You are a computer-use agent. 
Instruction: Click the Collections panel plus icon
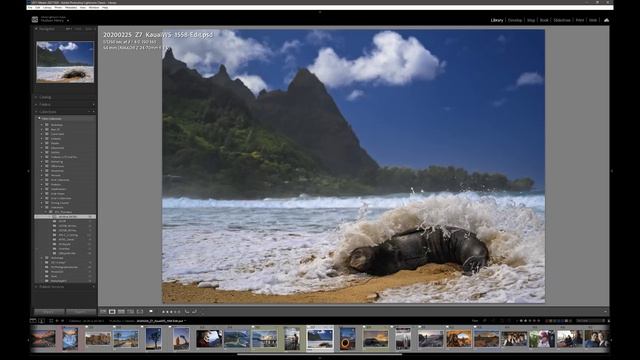click(94, 111)
